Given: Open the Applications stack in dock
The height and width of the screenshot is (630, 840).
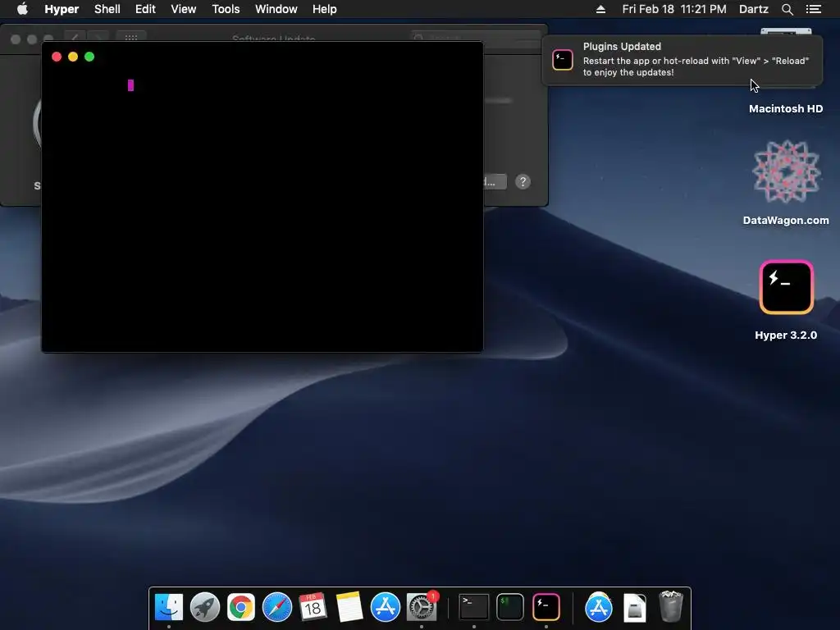Looking at the screenshot, I should [x=598, y=607].
